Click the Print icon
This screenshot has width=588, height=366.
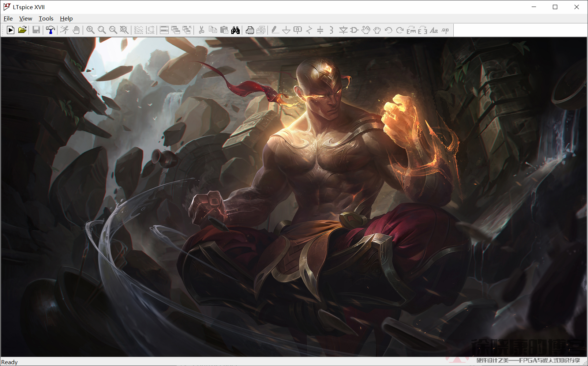pos(250,30)
